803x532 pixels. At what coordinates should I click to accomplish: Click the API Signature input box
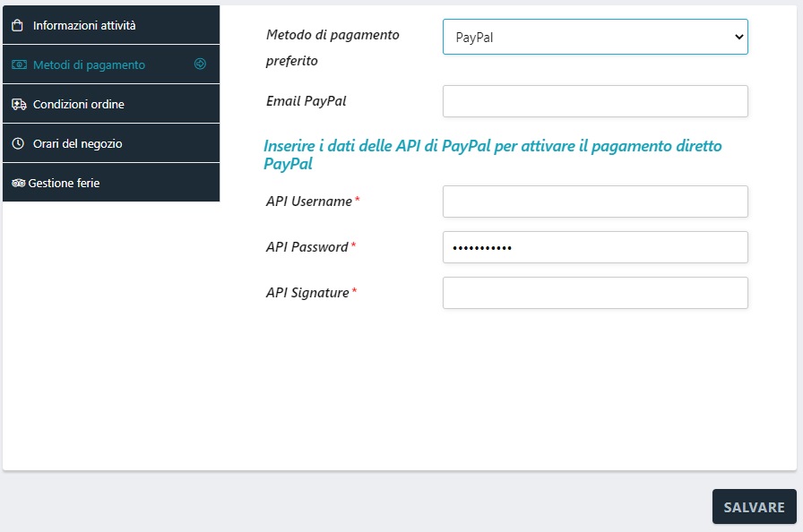coord(595,293)
